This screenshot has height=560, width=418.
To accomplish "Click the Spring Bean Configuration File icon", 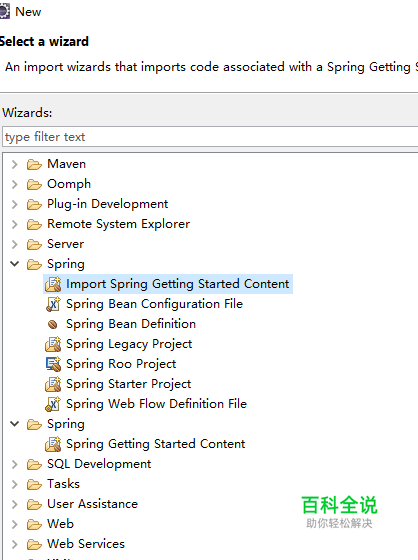I will pos(53,304).
